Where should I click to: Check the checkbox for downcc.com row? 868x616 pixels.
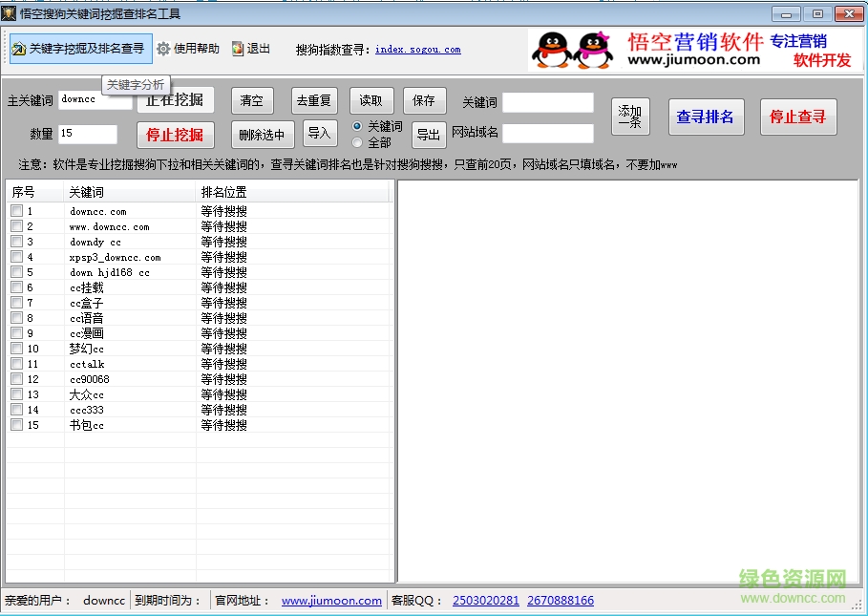(15, 210)
